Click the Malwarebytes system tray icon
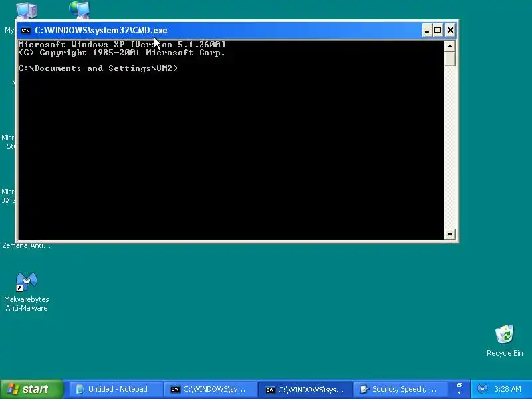Viewport: 532px width, 399px height. point(483,389)
